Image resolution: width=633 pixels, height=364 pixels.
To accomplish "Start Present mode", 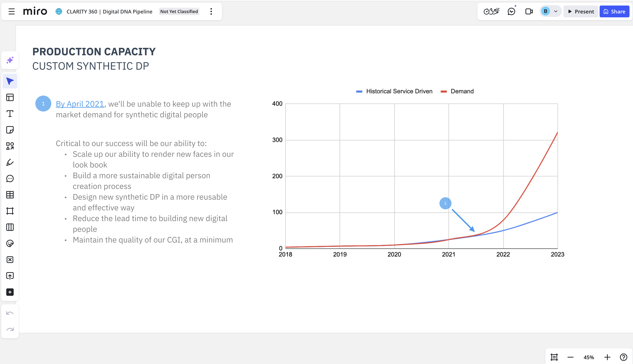I will click(x=580, y=11).
